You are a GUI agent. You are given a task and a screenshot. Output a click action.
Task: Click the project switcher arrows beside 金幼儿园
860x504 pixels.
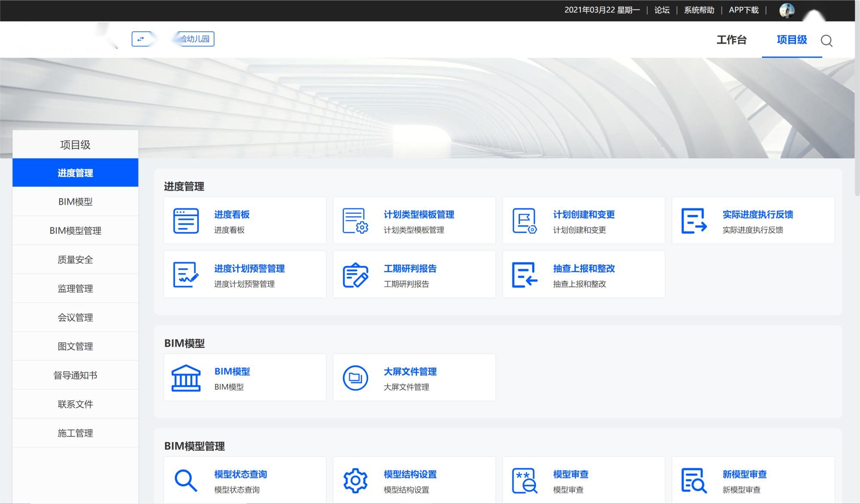pos(142,39)
